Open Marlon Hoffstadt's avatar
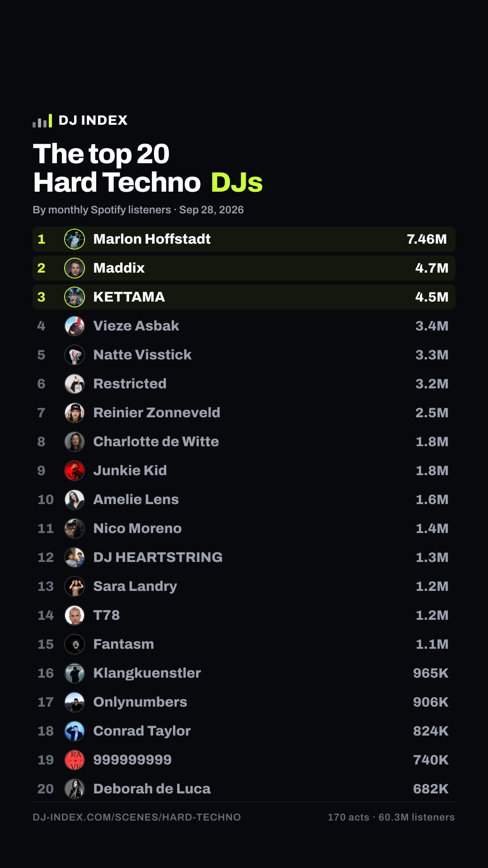 75,239
